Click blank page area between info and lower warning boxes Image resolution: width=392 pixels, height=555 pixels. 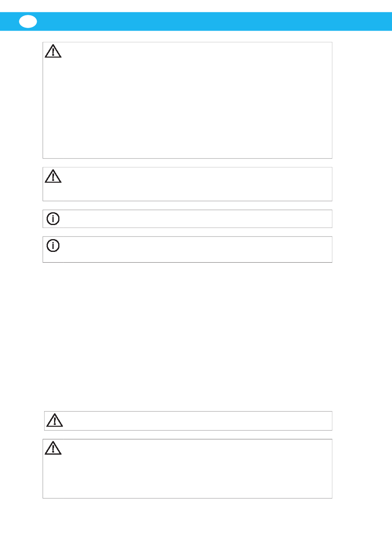[187, 337]
